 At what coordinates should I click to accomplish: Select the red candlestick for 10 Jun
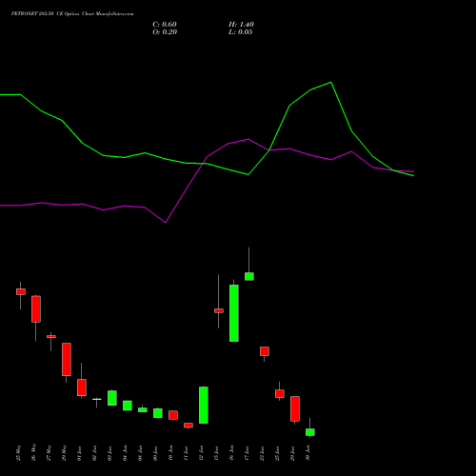tap(173, 415)
